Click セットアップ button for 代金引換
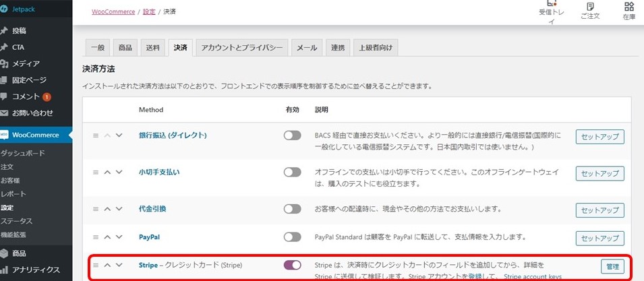Viewport: 644px width, 281px height. tap(599, 210)
